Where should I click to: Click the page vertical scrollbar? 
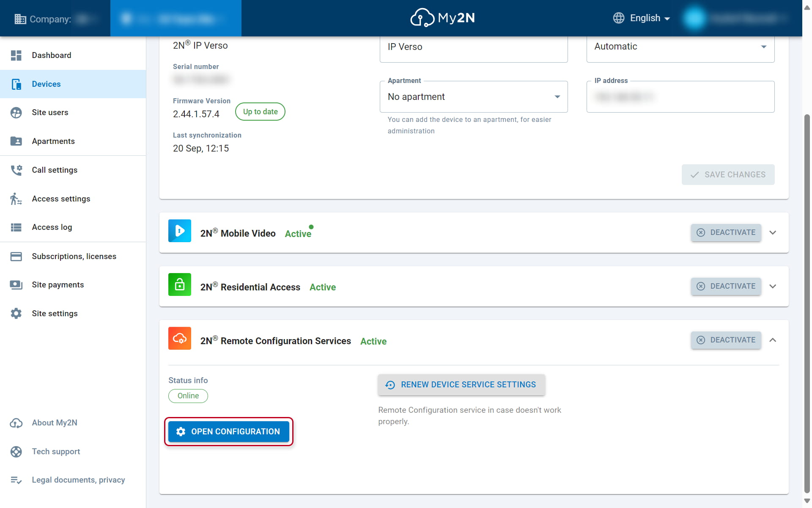pos(807,303)
